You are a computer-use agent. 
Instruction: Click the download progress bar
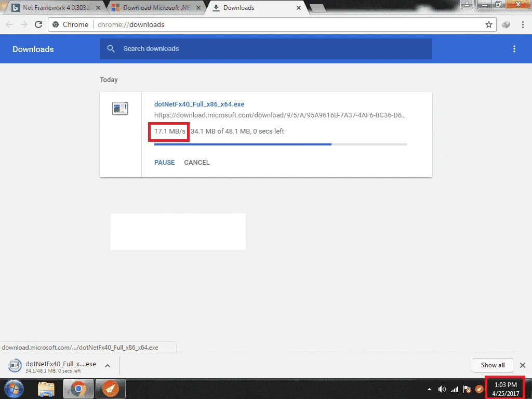click(281, 144)
